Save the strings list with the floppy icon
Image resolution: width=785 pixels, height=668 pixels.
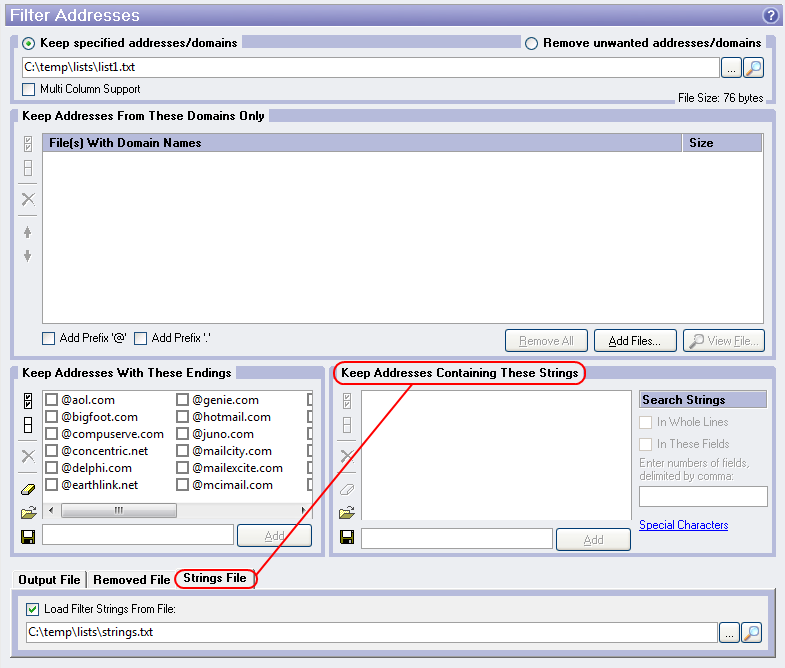(x=347, y=537)
